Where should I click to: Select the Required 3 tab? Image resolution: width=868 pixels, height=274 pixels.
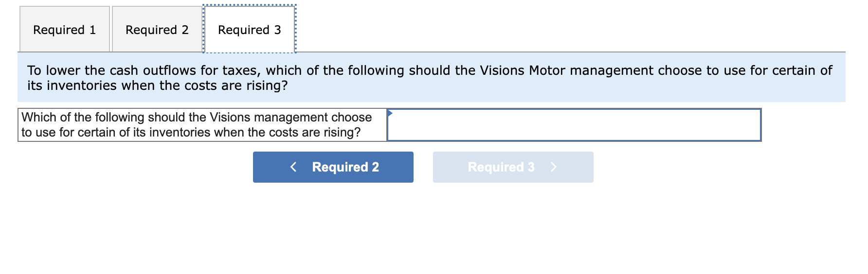249,30
